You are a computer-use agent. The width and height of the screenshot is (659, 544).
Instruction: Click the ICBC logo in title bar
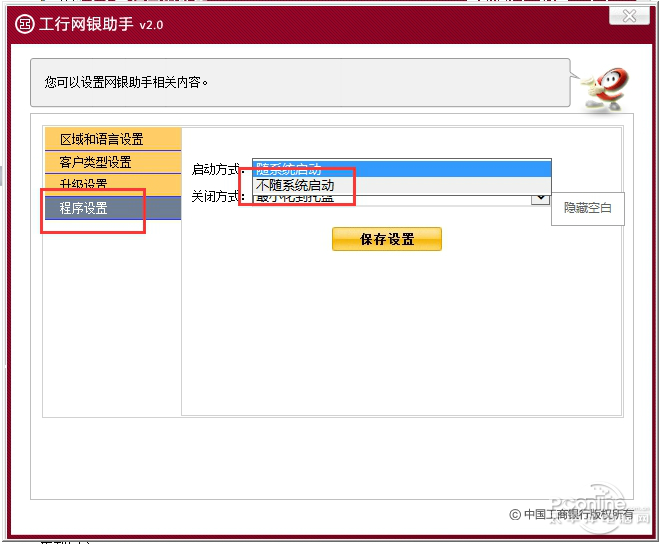pos(24,24)
